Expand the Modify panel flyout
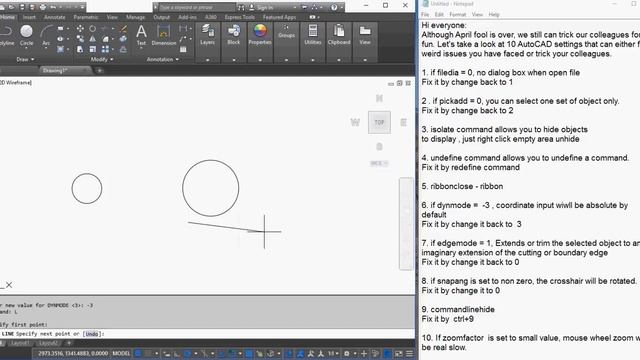This screenshot has width=640, height=360. (102, 60)
